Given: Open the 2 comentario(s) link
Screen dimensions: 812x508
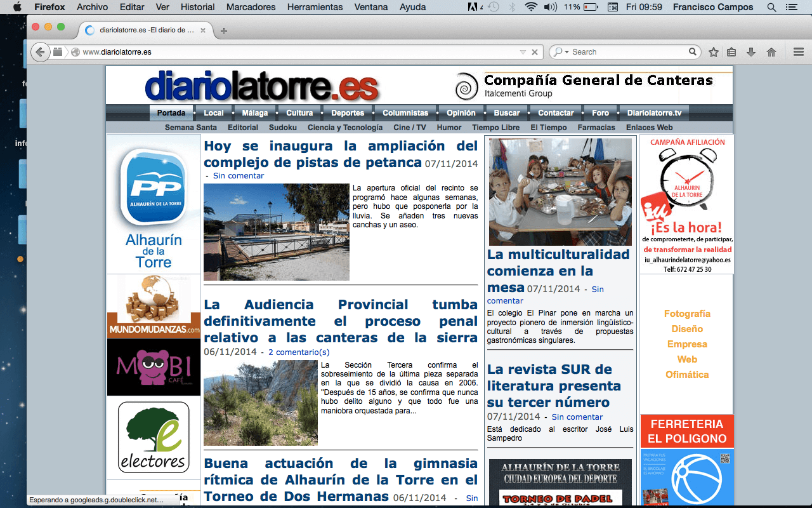Looking at the screenshot, I should 299,352.
